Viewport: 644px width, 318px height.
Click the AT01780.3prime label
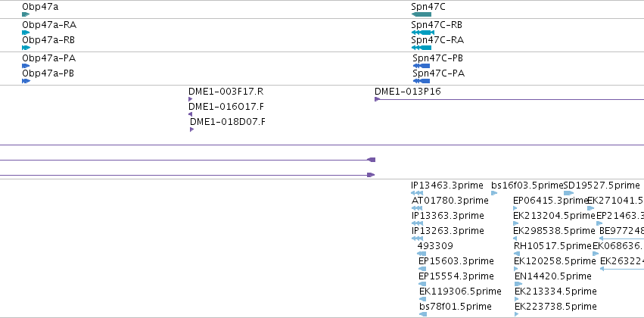pyautogui.click(x=450, y=201)
